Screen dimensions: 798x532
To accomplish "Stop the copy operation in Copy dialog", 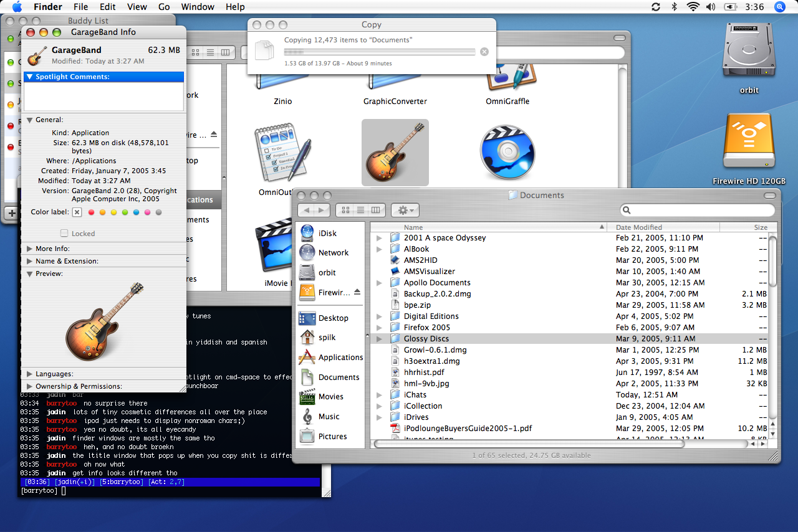I will tap(484, 52).
